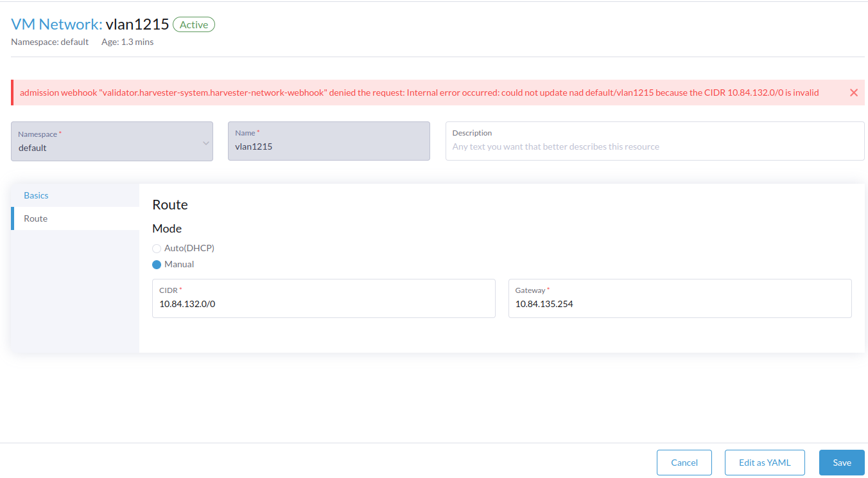
Task: Select the Manual route mode
Action: coord(156,264)
